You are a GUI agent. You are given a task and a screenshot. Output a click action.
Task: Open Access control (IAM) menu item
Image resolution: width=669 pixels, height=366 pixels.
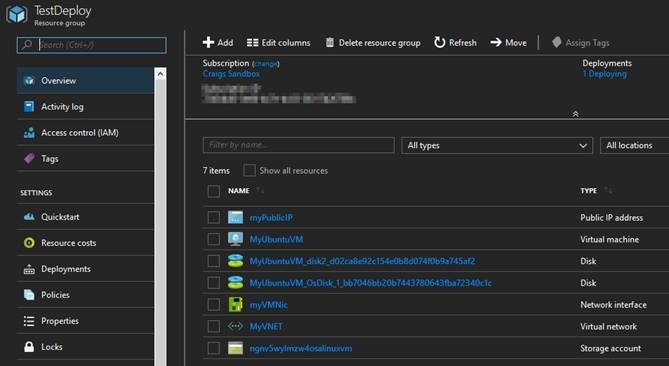coord(85,133)
